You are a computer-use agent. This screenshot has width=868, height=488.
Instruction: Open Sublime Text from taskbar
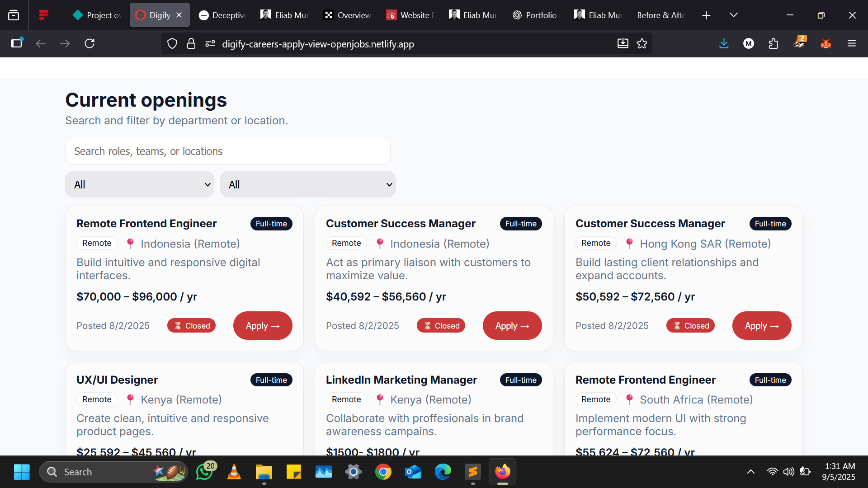(473, 472)
